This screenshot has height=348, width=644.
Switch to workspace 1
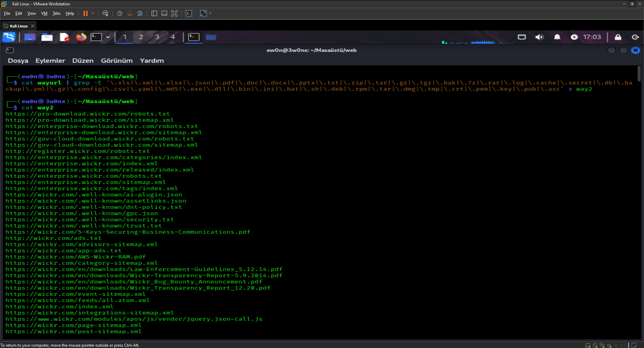click(125, 37)
